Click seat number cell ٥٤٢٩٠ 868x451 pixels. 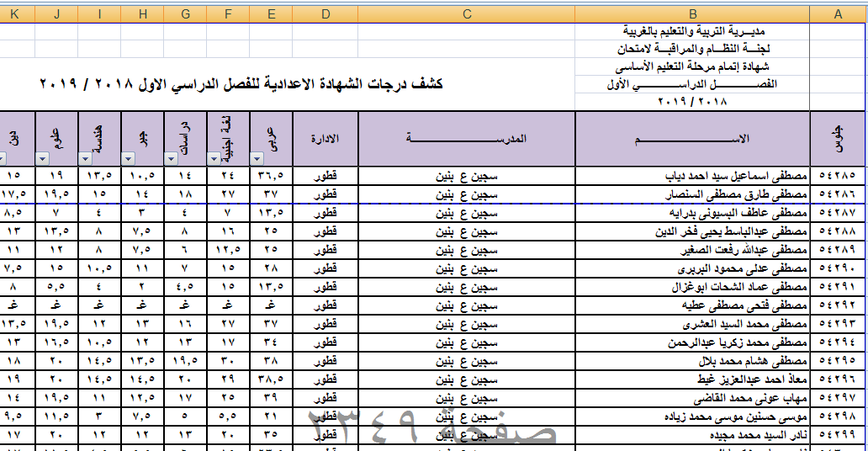tap(838, 268)
